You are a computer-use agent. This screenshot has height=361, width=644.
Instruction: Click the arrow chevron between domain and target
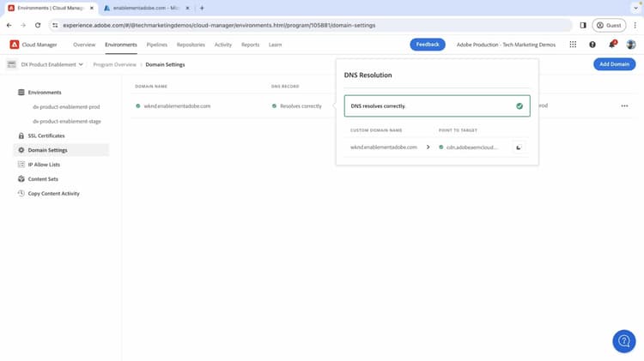(428, 147)
